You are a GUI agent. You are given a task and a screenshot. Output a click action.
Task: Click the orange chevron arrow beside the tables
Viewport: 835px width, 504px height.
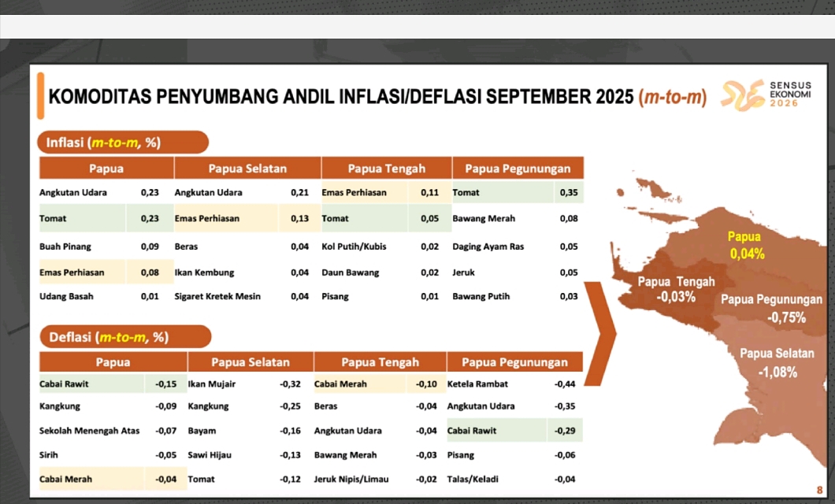point(603,332)
